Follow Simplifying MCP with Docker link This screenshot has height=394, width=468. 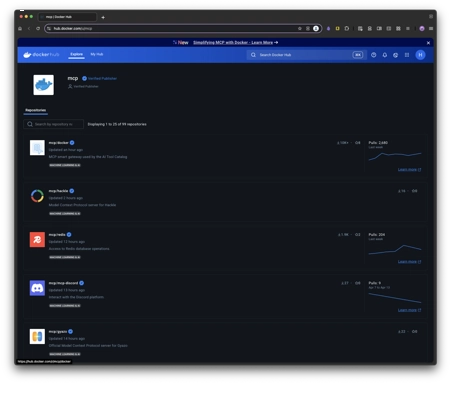(x=235, y=42)
